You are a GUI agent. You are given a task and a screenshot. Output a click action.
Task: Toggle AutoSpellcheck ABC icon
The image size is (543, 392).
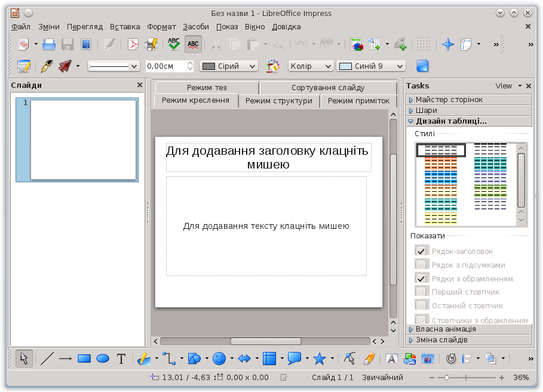193,44
